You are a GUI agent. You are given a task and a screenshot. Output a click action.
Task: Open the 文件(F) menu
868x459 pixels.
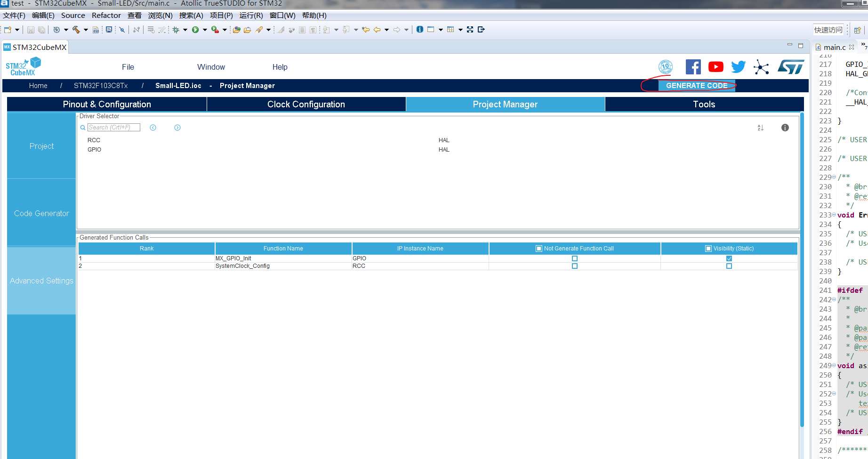pyautogui.click(x=14, y=16)
